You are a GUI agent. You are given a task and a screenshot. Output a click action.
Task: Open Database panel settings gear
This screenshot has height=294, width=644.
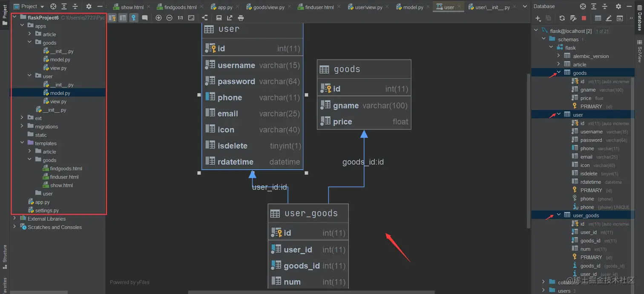click(x=618, y=6)
